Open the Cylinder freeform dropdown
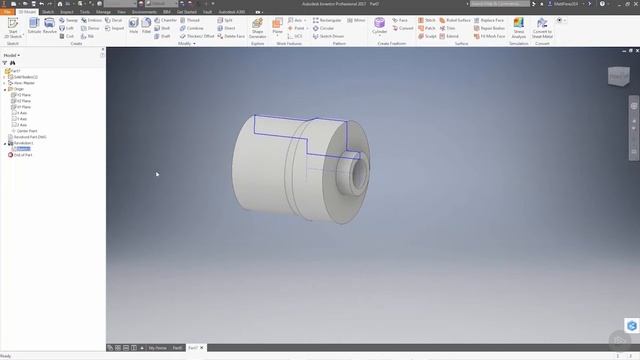 [380, 35]
